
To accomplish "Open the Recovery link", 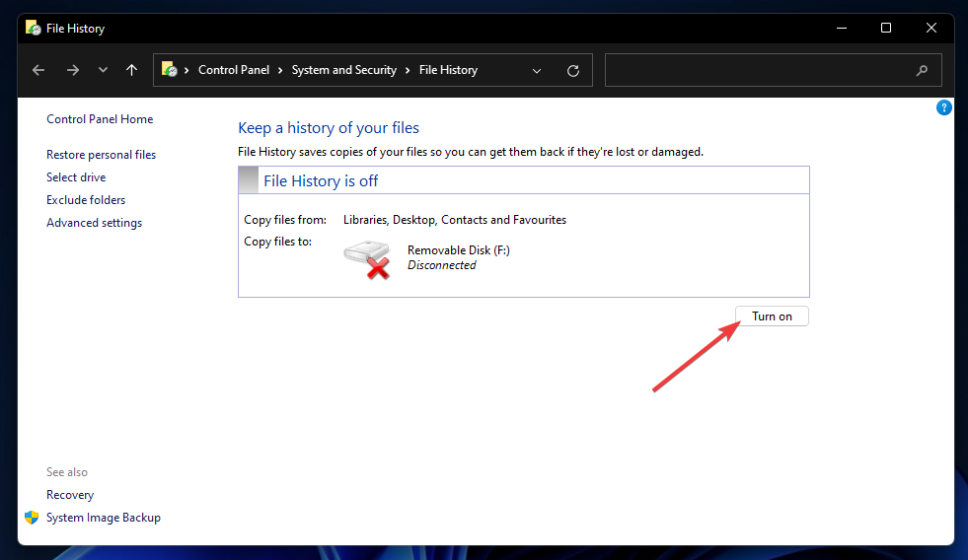I will tap(70, 495).
